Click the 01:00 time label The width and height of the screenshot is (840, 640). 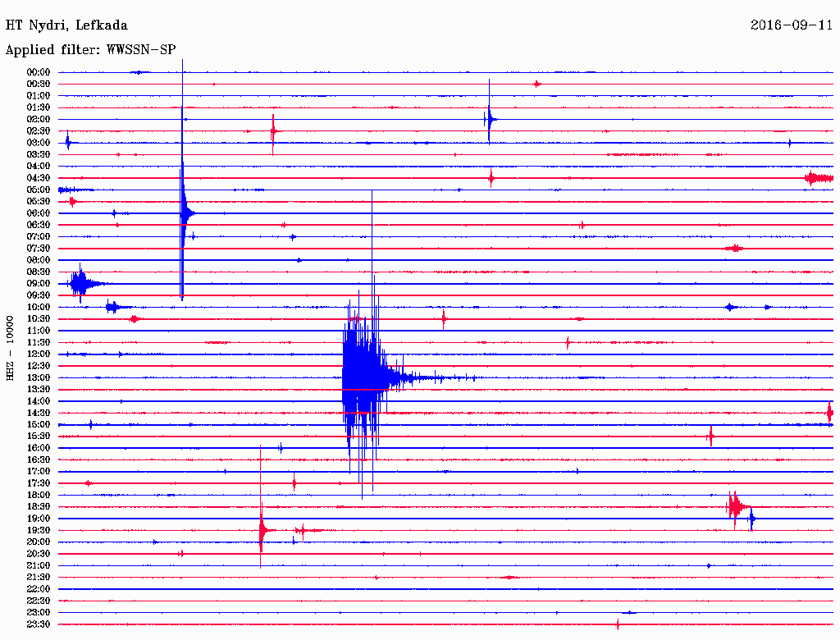pyautogui.click(x=39, y=96)
